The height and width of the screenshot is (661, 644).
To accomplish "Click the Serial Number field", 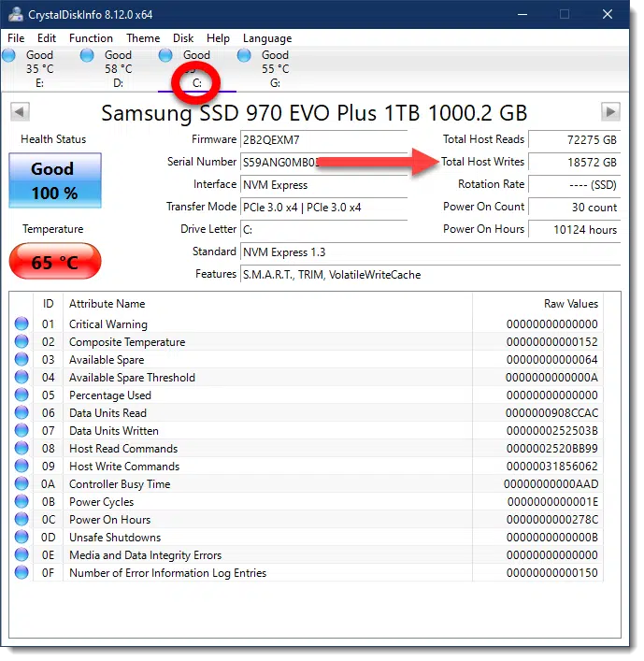I will click(x=323, y=163).
